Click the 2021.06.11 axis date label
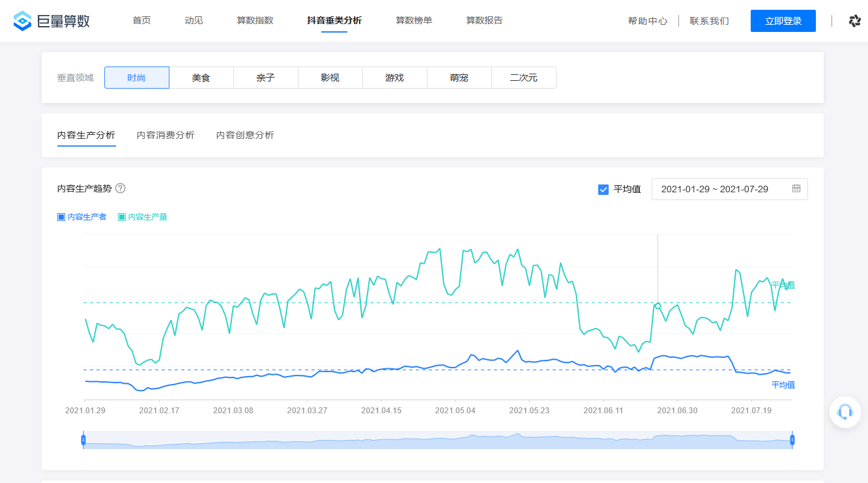Viewport: 868px width, 483px height. [603, 411]
